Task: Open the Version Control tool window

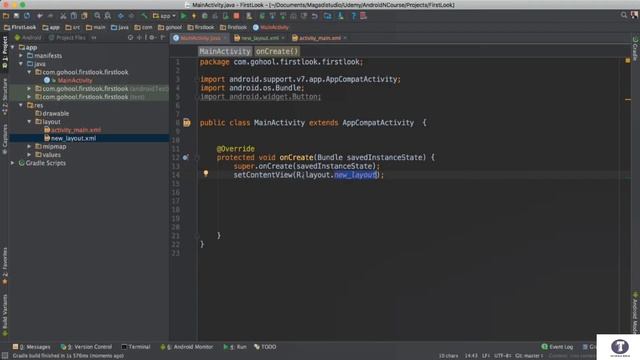Action: [87, 347]
